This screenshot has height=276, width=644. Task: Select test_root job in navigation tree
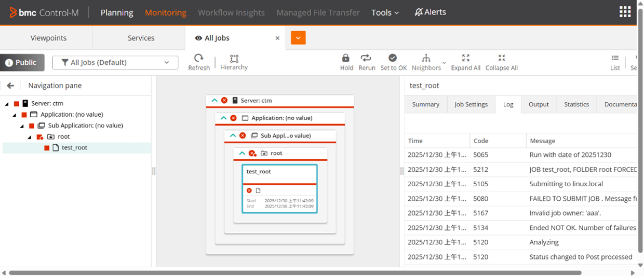(x=74, y=148)
